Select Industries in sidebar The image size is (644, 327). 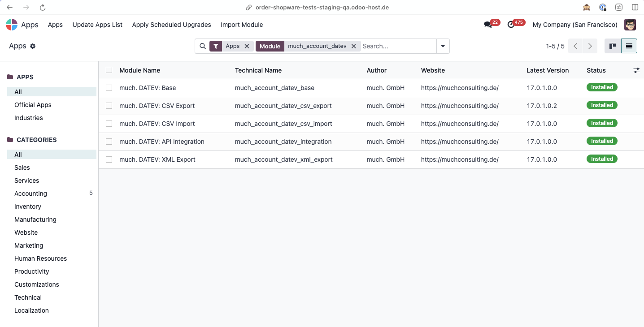[x=52, y=118]
